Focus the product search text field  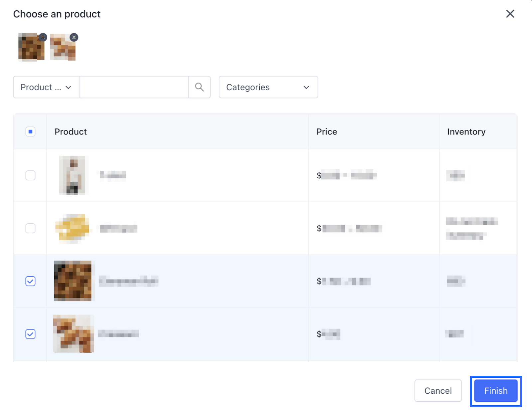point(134,87)
